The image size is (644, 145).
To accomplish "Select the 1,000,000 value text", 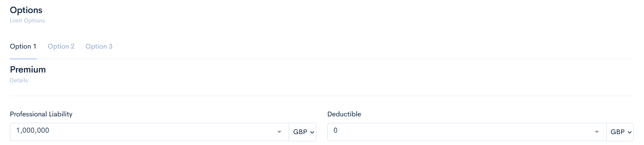I will (33, 130).
